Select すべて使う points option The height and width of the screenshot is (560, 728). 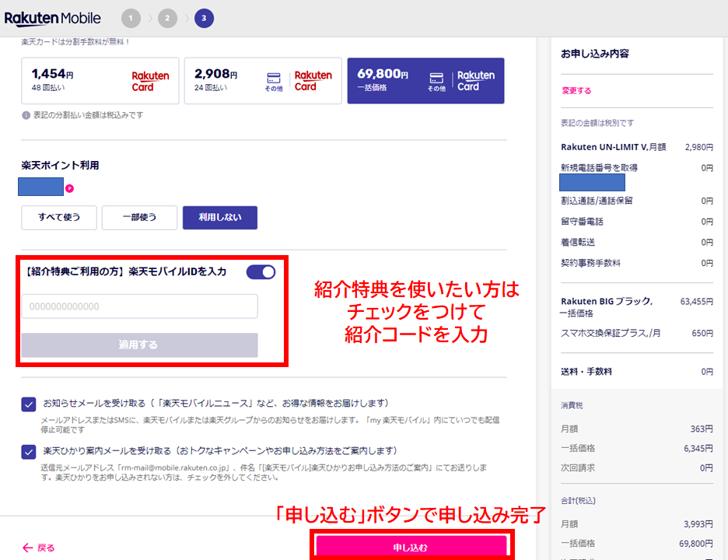point(59,217)
